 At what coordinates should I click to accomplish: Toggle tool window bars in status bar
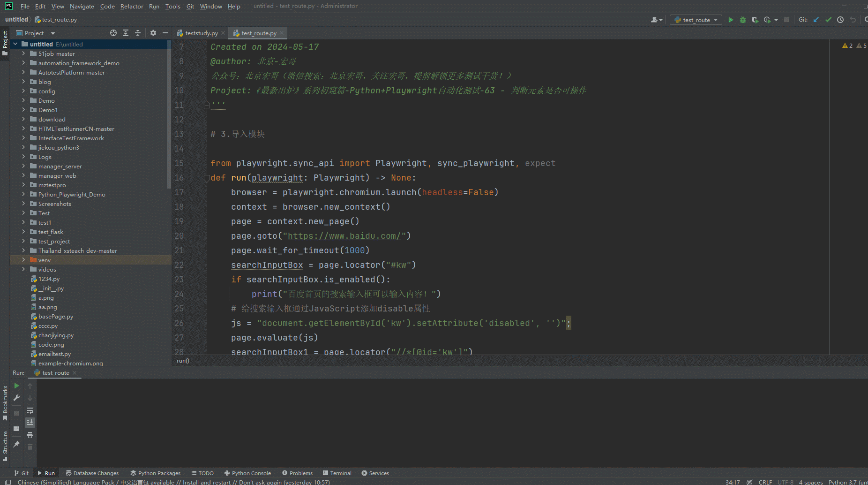(8, 482)
